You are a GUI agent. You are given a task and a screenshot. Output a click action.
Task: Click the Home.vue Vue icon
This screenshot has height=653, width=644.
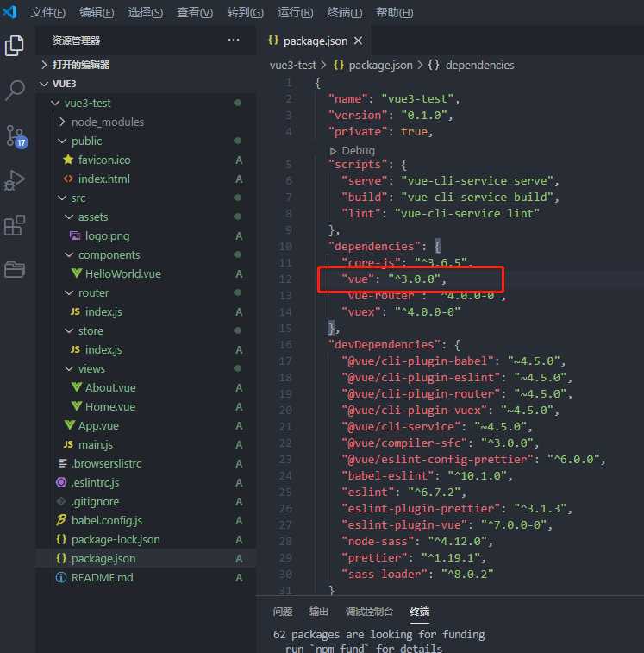(x=76, y=406)
